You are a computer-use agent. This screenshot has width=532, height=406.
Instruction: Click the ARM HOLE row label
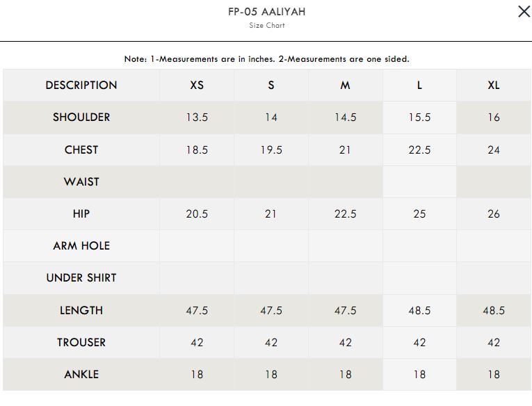[x=81, y=245]
